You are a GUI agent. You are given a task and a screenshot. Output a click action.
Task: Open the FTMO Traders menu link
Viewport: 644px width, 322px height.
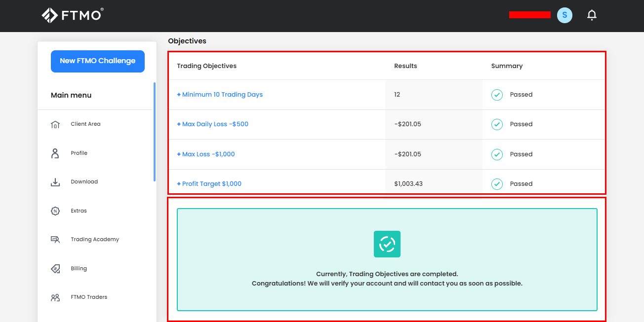(89, 297)
